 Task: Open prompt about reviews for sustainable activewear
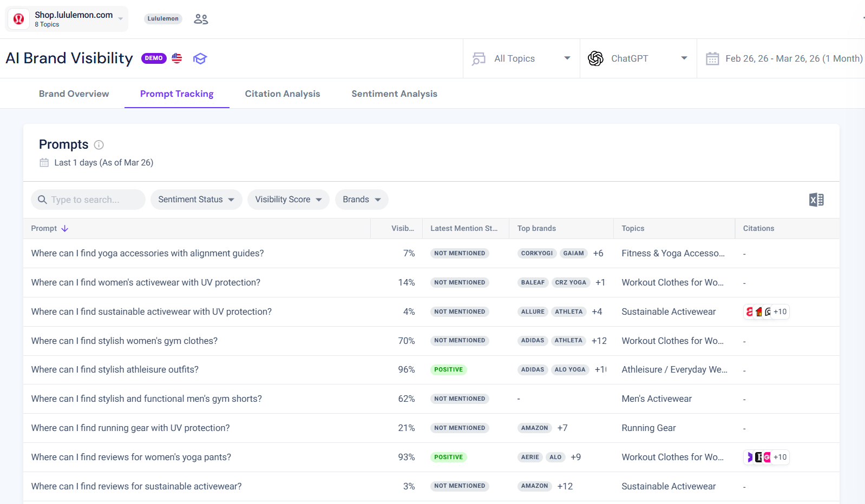pos(136,487)
